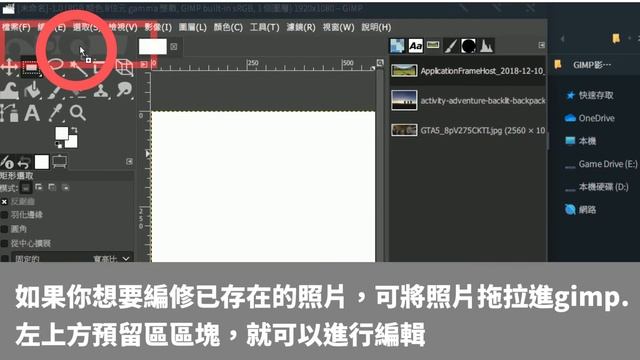Enable the 圓角 checkbox
Image resolution: width=640 pixels, height=360 pixels.
point(4,229)
